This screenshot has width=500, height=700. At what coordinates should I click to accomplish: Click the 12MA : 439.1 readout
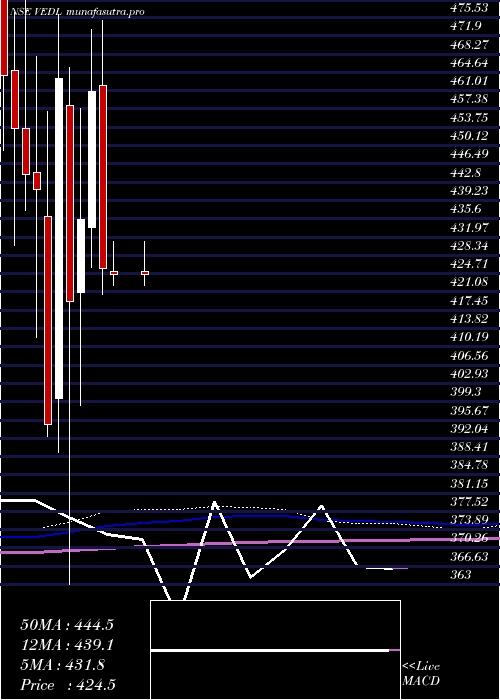click(x=67, y=645)
